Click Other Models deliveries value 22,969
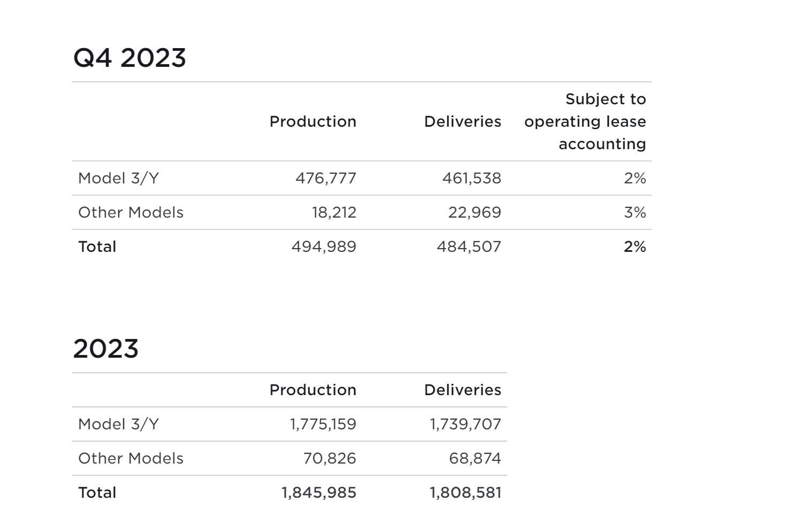 474,212
